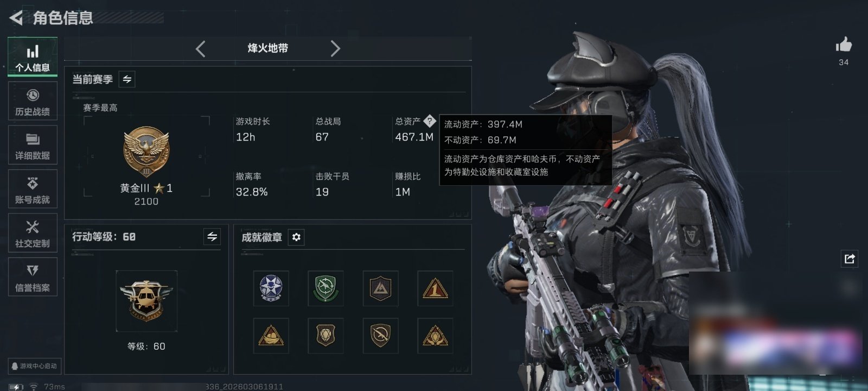The image size is (868, 391).
Task: Give a thumbs-up like to this profile
Action: coord(844,45)
